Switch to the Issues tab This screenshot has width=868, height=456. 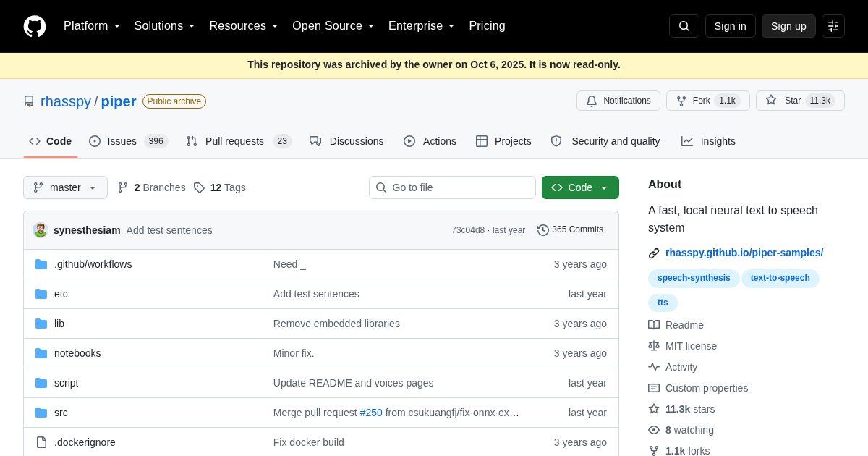[128, 141]
